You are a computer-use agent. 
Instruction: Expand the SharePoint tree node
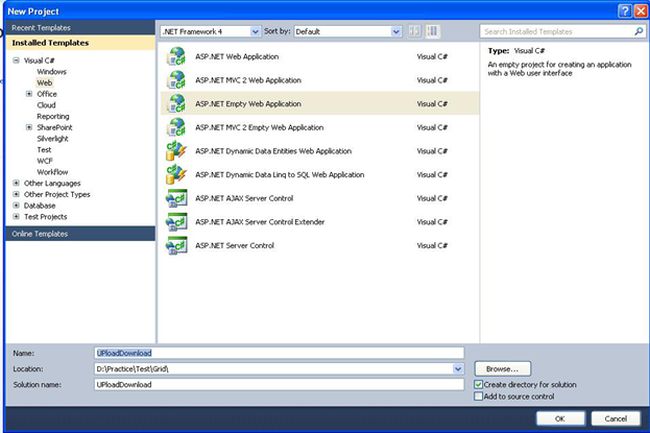[29, 128]
